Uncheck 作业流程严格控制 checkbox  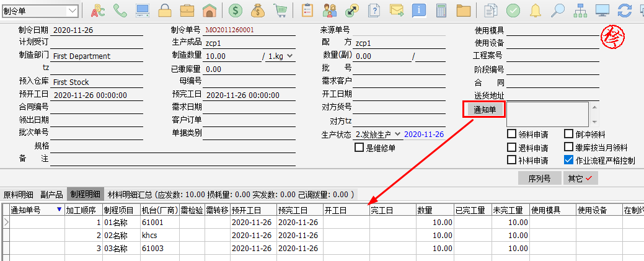click(x=568, y=160)
